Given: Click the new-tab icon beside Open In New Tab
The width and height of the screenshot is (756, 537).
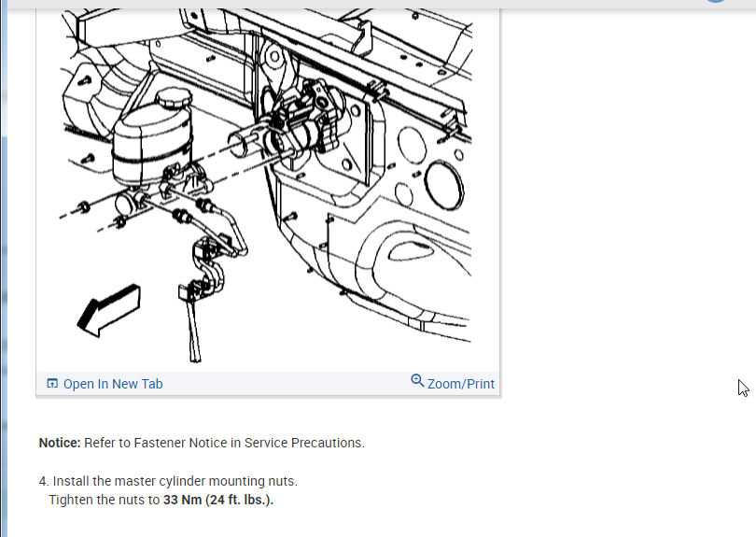Looking at the screenshot, I should [x=52, y=384].
